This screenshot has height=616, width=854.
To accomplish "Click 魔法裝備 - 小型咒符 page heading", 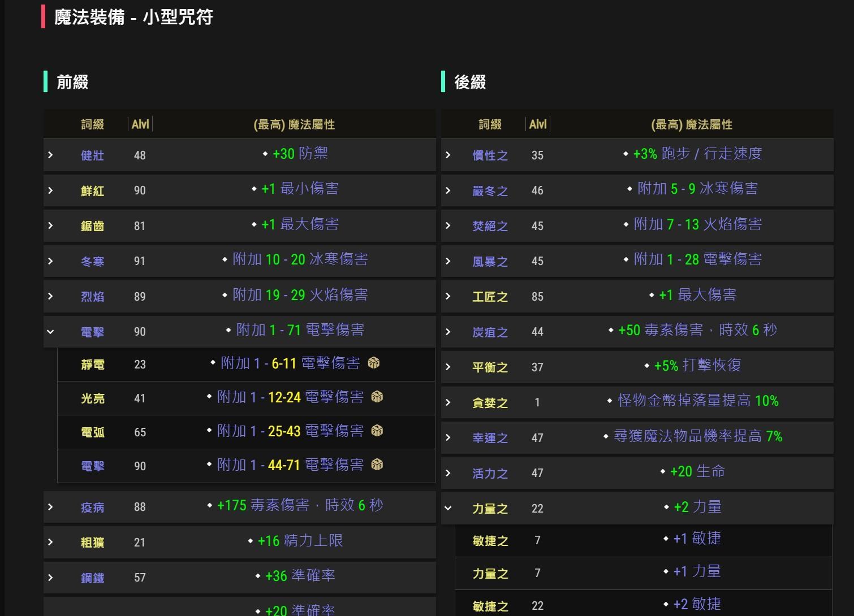I will [133, 17].
